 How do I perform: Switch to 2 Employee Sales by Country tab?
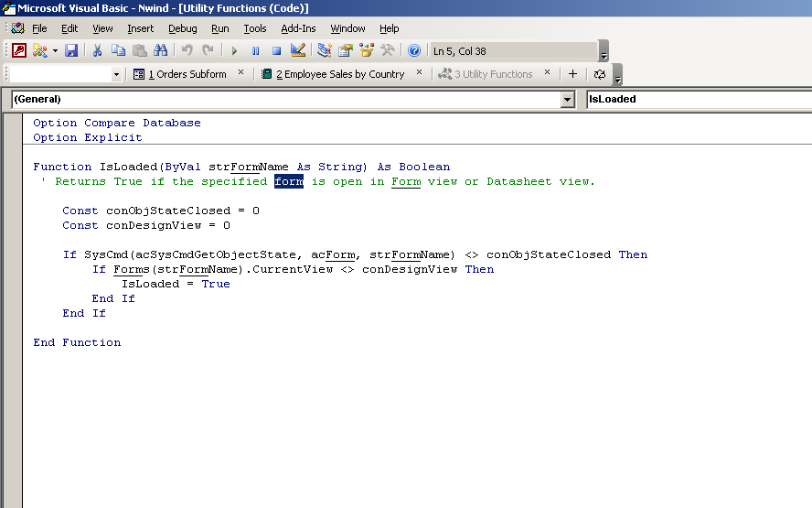[333, 74]
